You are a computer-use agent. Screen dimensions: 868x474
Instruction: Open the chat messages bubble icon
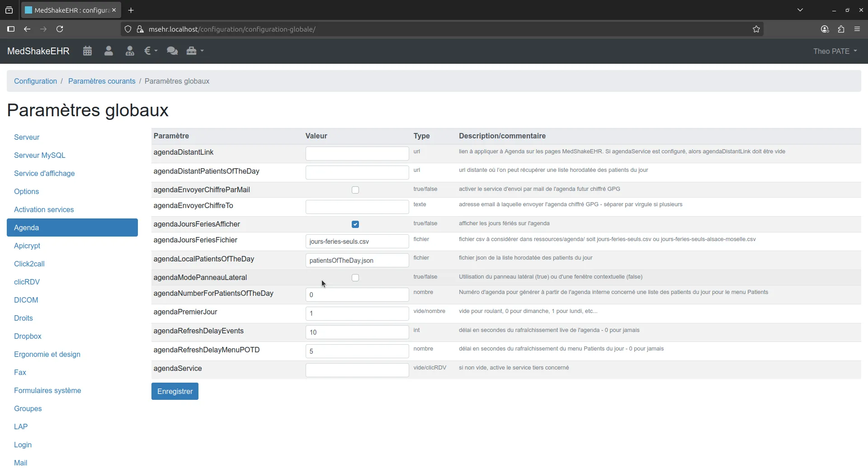[172, 51]
